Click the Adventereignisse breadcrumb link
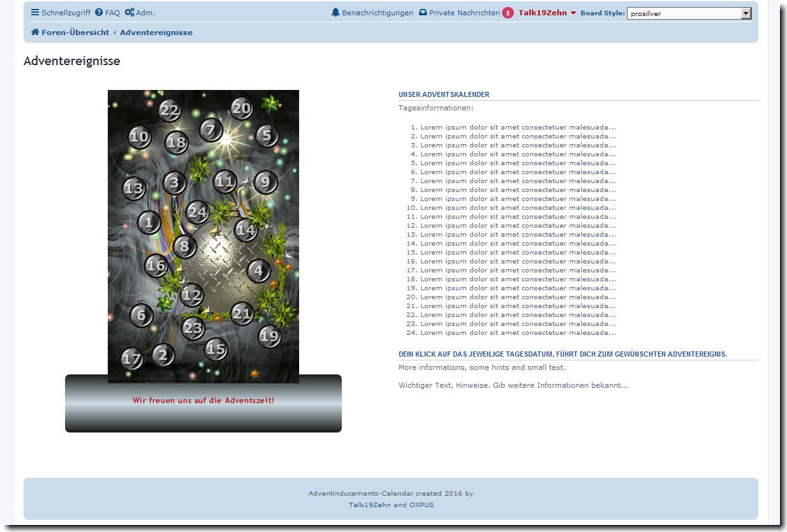The image size is (787, 532). (x=156, y=33)
